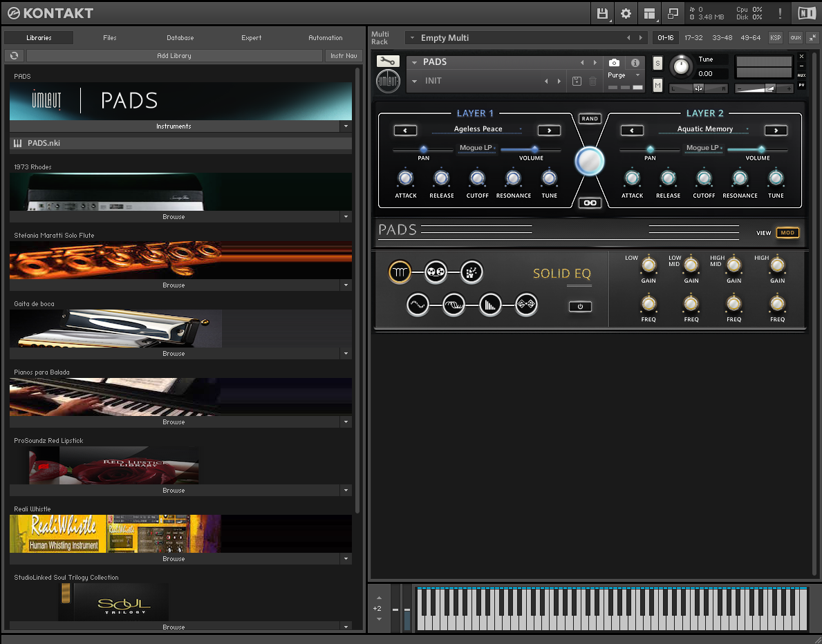Select the diamond-shaped reverb effect icon

[x=526, y=305]
